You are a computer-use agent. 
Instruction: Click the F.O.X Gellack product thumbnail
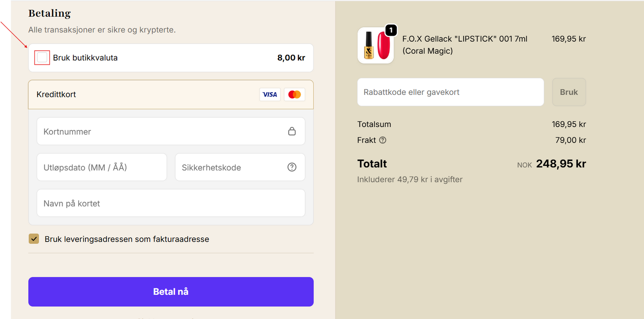click(375, 46)
